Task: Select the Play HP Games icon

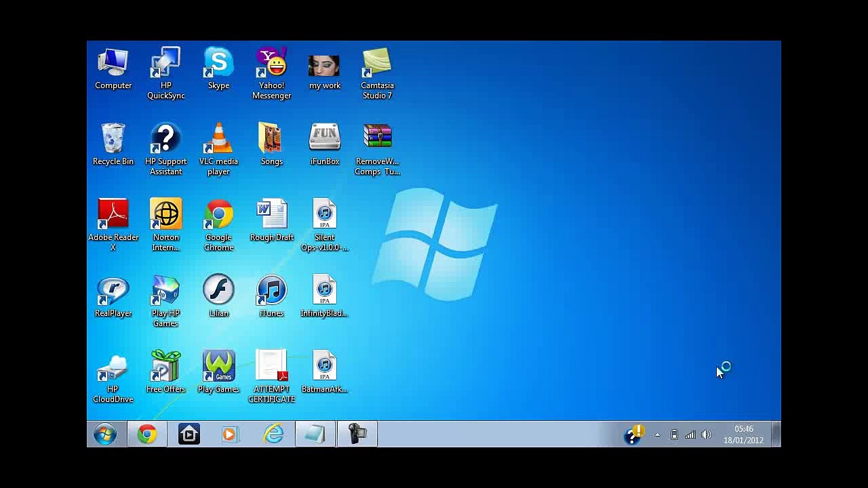Action: click(165, 301)
